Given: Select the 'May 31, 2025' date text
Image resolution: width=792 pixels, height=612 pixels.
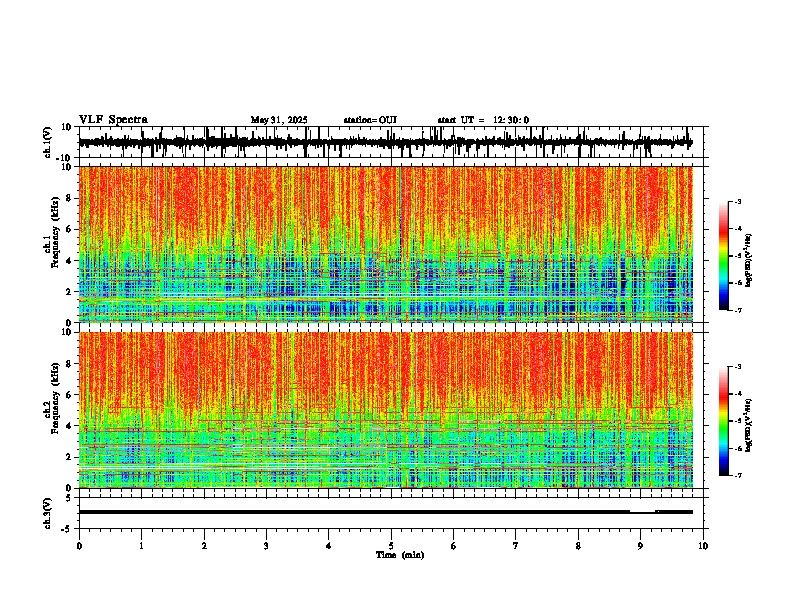Looking at the screenshot, I should point(279,120).
